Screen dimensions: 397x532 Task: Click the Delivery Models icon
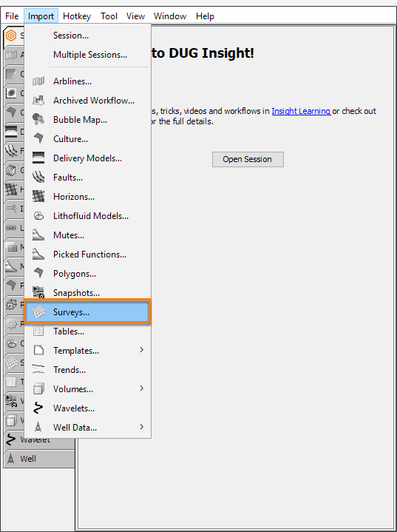click(x=38, y=158)
